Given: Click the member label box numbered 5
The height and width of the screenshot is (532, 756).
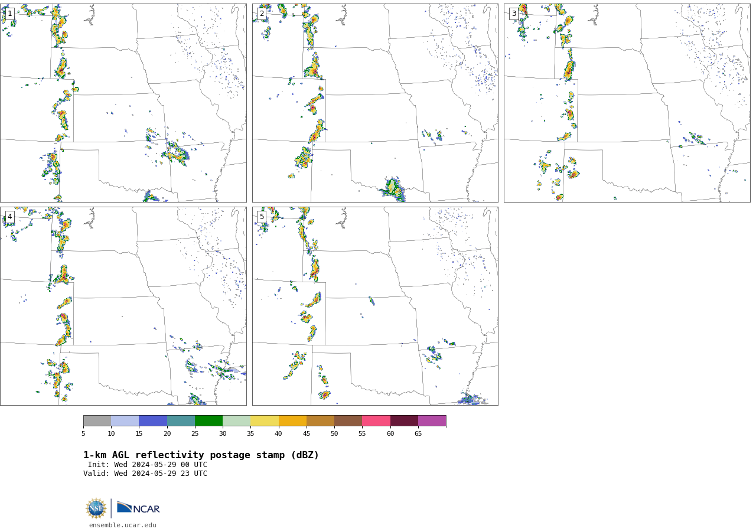Looking at the screenshot, I should (262, 217).
